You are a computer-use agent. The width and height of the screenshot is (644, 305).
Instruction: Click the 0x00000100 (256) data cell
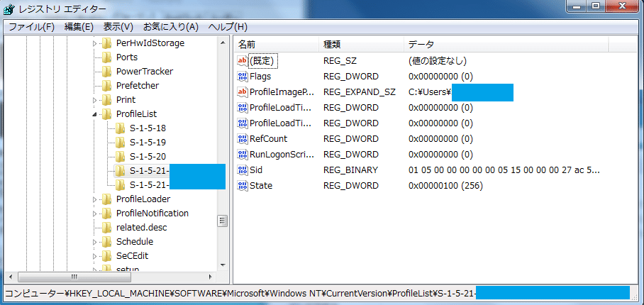tap(445, 186)
